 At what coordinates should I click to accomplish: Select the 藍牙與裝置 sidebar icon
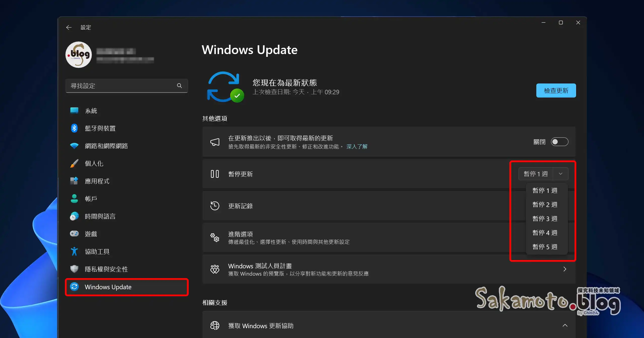click(74, 128)
